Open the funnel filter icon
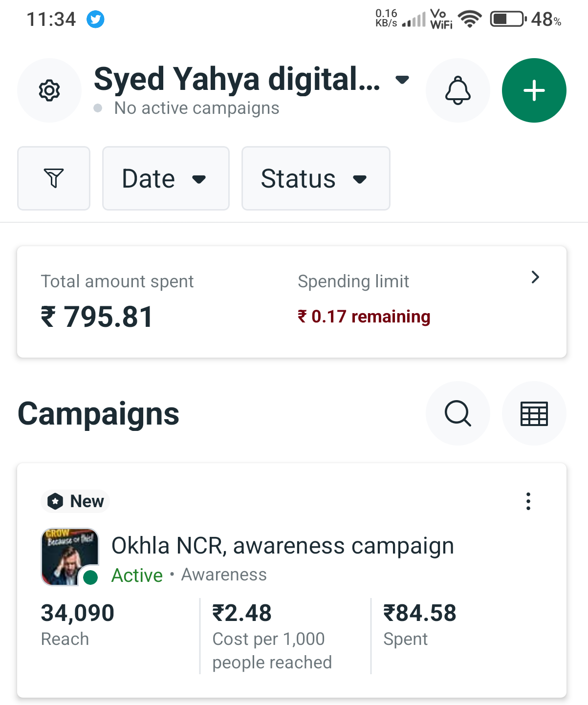The width and height of the screenshot is (588, 705). tap(54, 178)
